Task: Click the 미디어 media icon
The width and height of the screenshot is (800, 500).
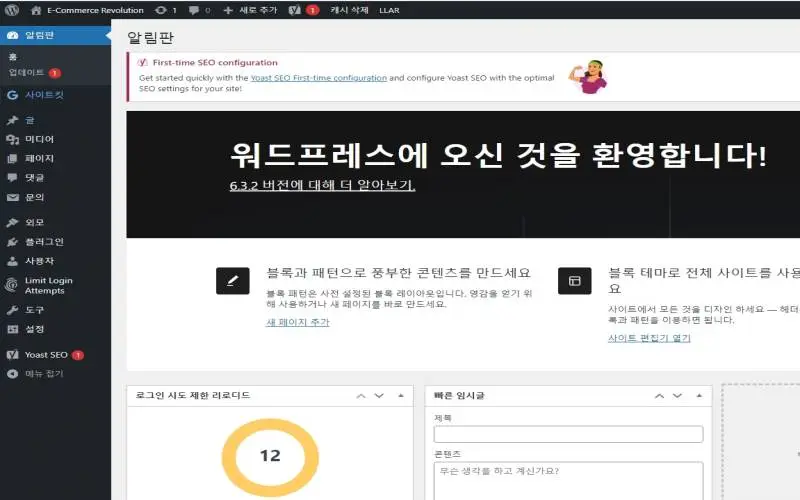Action: (x=13, y=139)
